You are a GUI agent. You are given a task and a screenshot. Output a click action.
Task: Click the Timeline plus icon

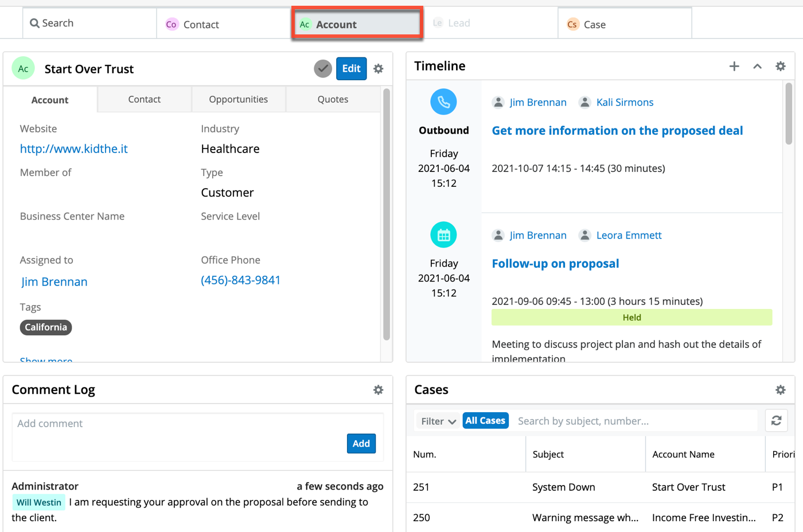pyautogui.click(x=734, y=66)
